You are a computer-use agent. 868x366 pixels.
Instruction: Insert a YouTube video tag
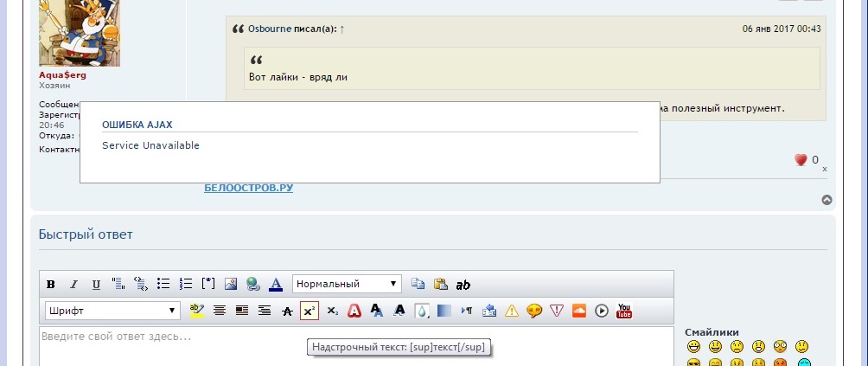(624, 311)
